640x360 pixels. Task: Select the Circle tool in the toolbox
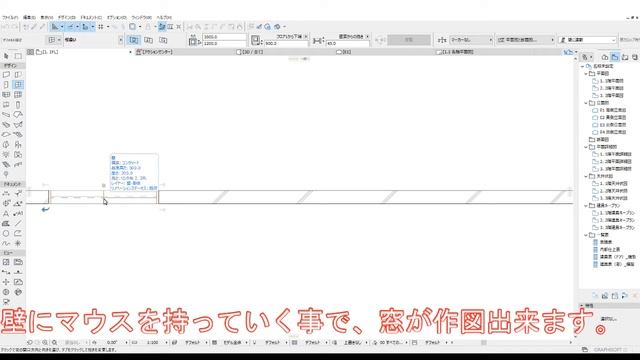[6, 233]
